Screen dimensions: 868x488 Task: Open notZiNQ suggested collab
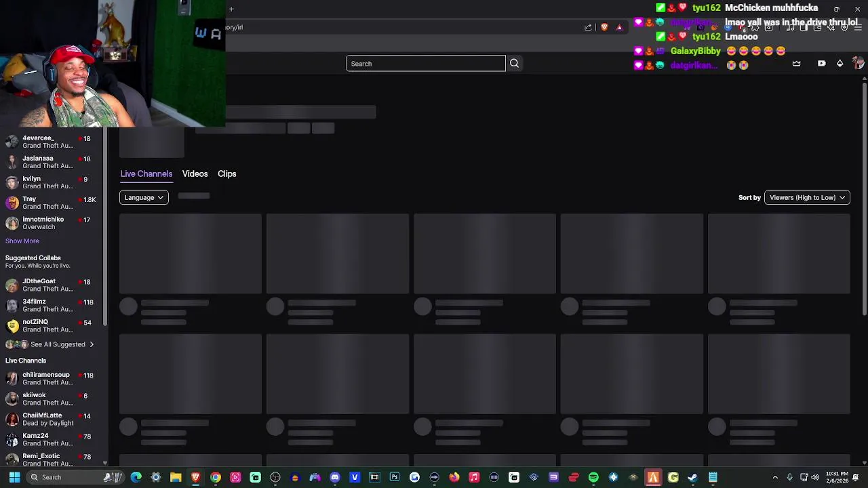tap(52, 325)
